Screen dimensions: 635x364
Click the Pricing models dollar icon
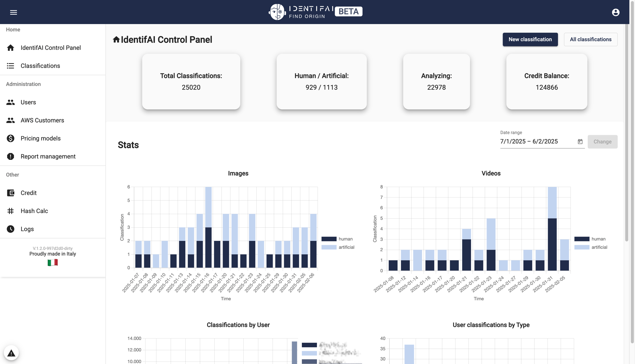click(11, 138)
